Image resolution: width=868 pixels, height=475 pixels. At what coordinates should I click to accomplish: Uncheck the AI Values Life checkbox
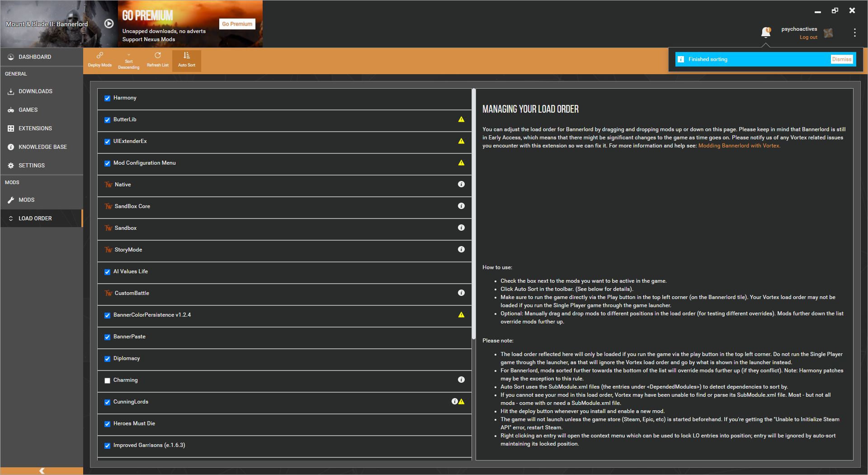(107, 272)
